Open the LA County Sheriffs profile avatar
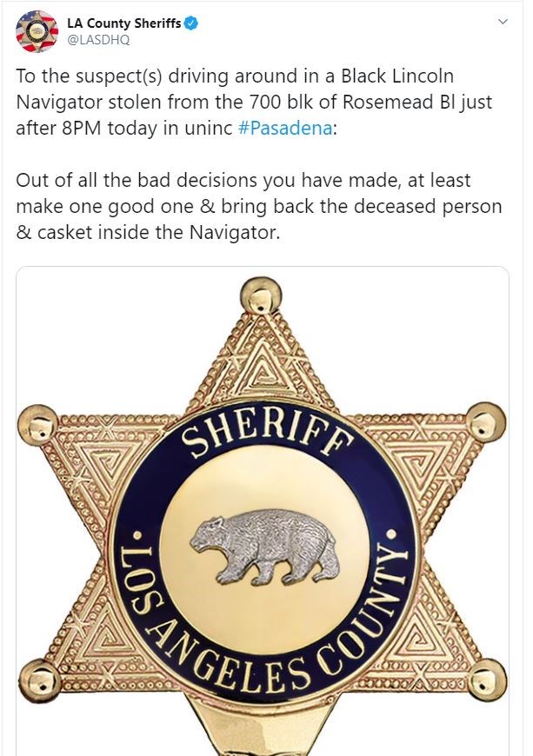The height and width of the screenshot is (756, 533). point(37,31)
